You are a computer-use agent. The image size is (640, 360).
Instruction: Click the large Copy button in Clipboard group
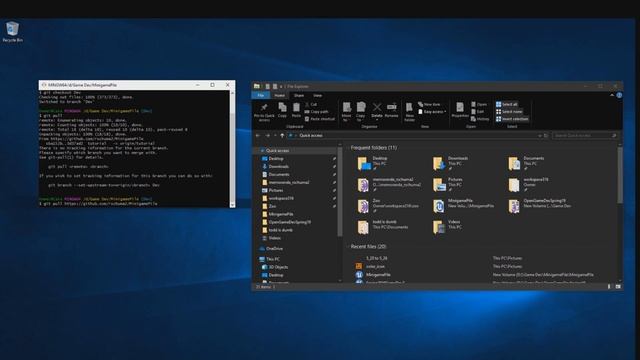tap(282, 110)
